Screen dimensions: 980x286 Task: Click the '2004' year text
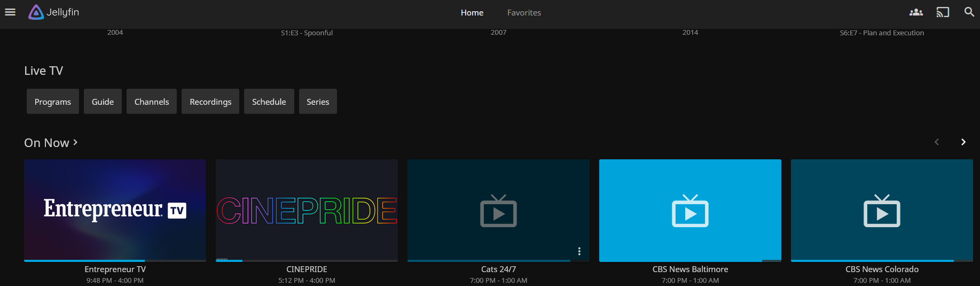(115, 33)
